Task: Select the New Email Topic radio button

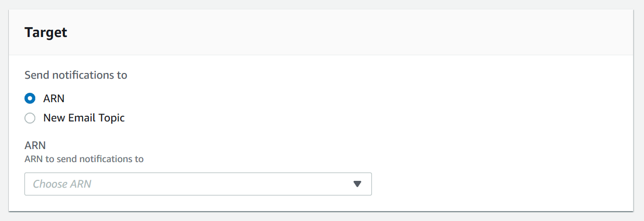Action: coord(30,118)
